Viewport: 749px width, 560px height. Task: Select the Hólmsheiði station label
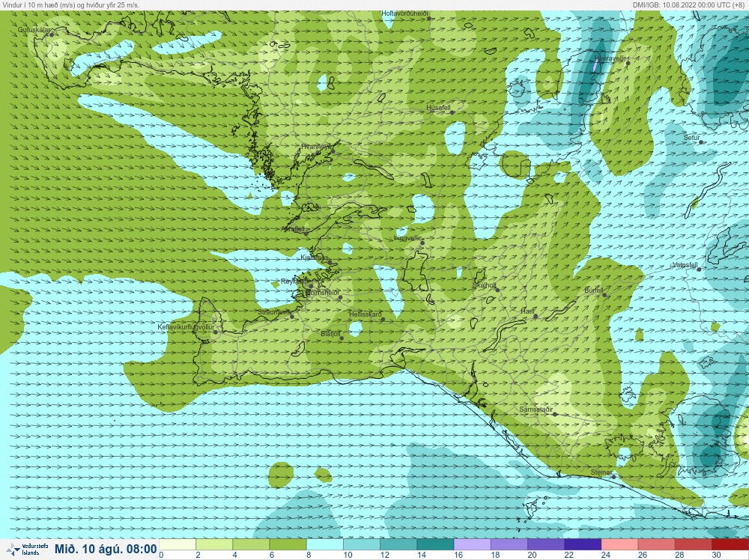click(322, 292)
